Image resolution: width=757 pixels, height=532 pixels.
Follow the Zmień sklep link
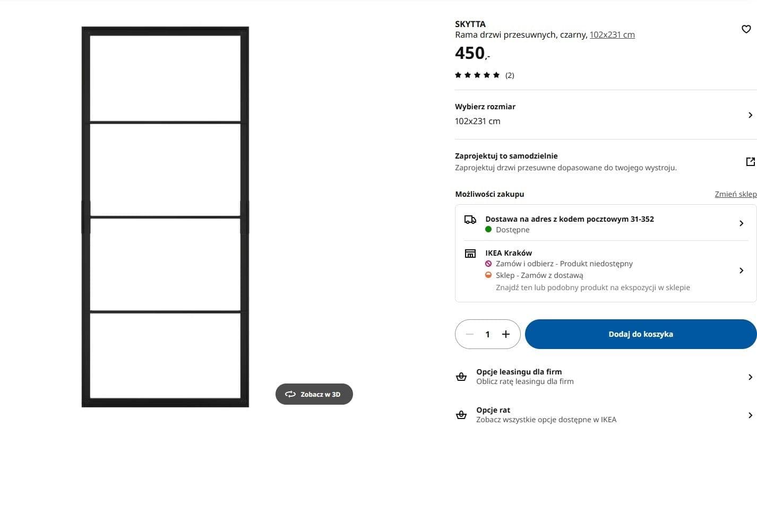(736, 194)
